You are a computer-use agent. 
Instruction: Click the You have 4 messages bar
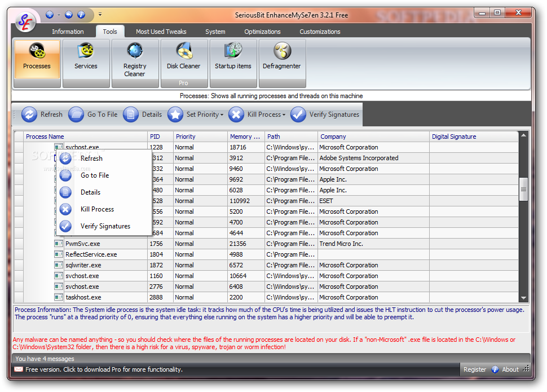pos(271,359)
